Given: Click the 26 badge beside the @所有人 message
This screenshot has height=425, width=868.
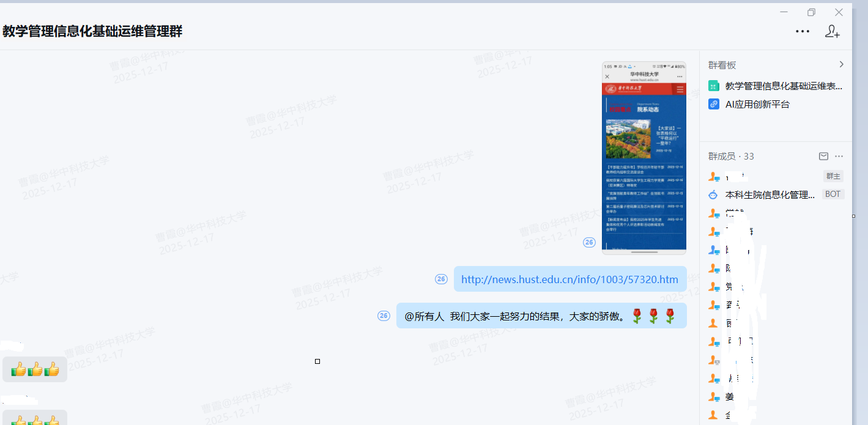Looking at the screenshot, I should pos(383,316).
